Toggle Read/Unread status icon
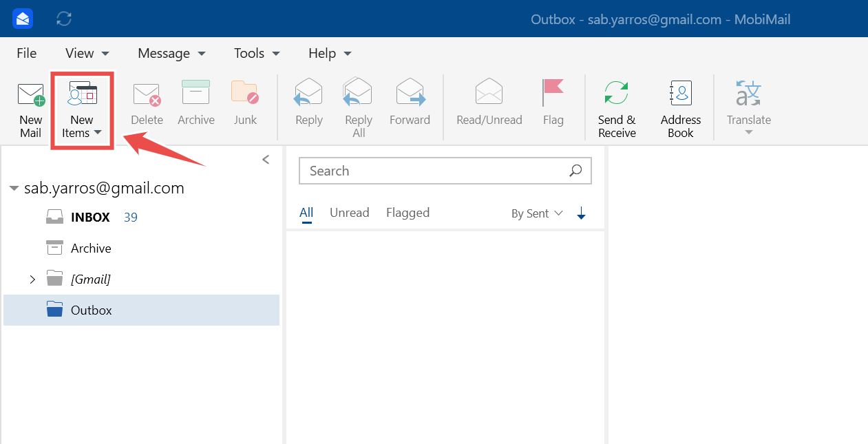Image resolution: width=868 pixels, height=444 pixels. coord(489,92)
